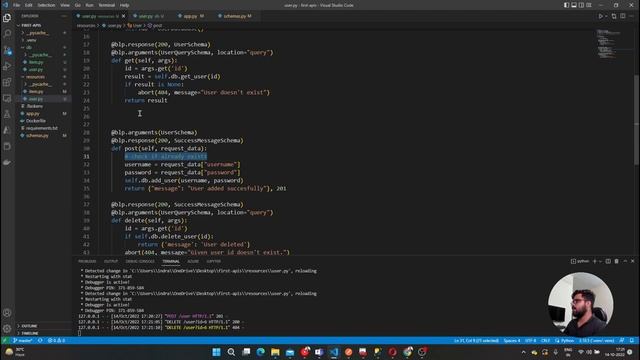This screenshot has width=640, height=360.
Task: Open Explorer Views and More Actions ellipsis
Action: click(64, 16)
